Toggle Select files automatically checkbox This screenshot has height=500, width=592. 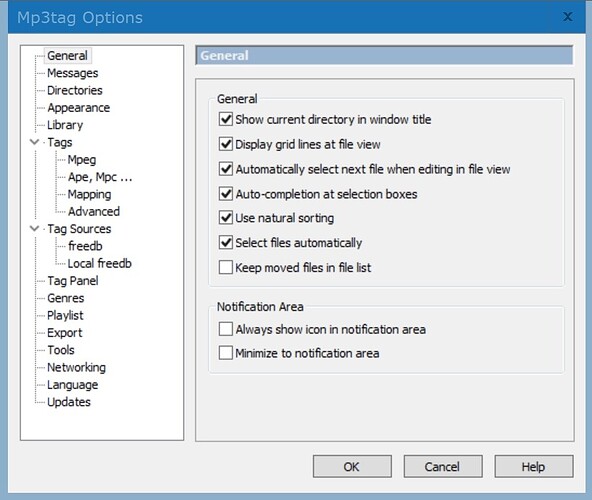tap(226, 242)
